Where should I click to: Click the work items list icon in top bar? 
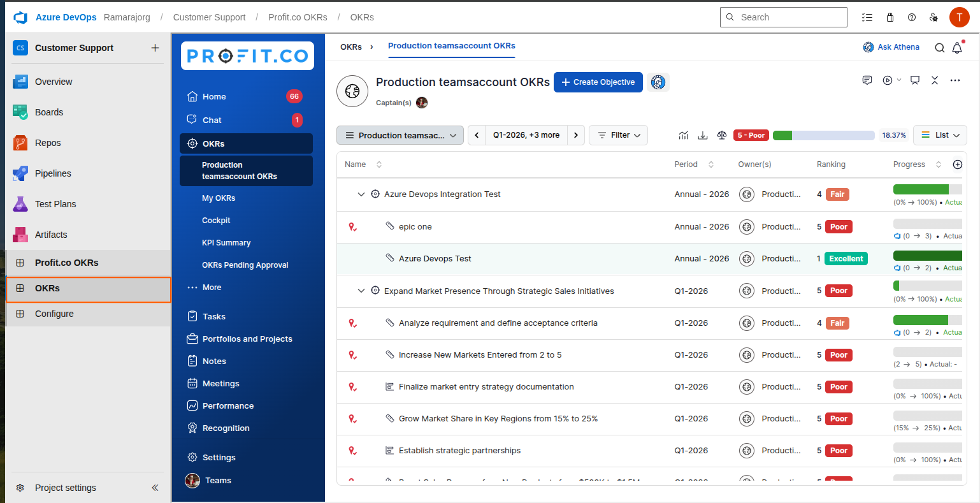pyautogui.click(x=867, y=17)
